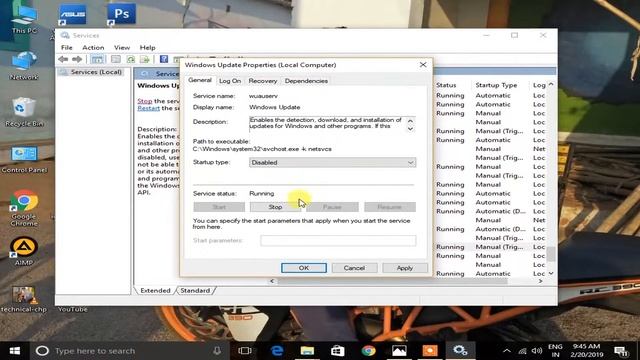Open This PC desktop icon
Image resolution: width=640 pixels, height=360 pixels.
click(24, 19)
